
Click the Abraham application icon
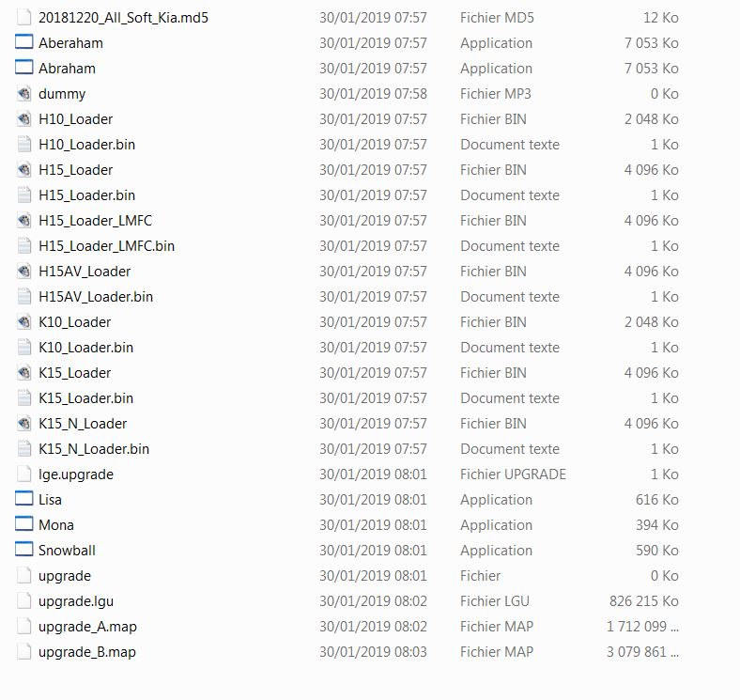[x=24, y=68]
